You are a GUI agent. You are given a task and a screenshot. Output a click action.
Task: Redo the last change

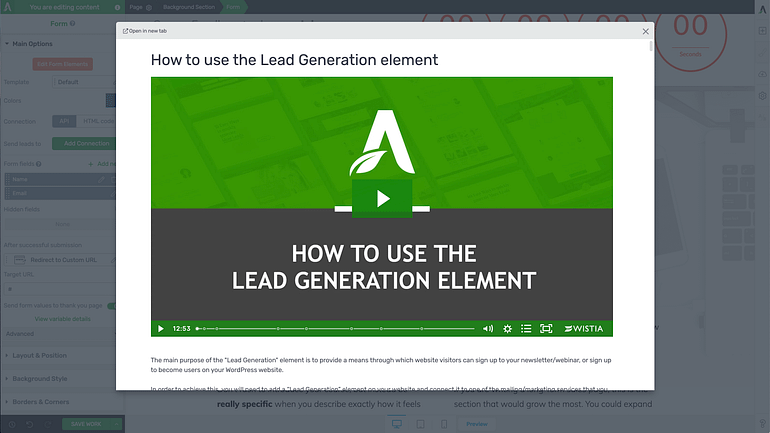coord(48,424)
